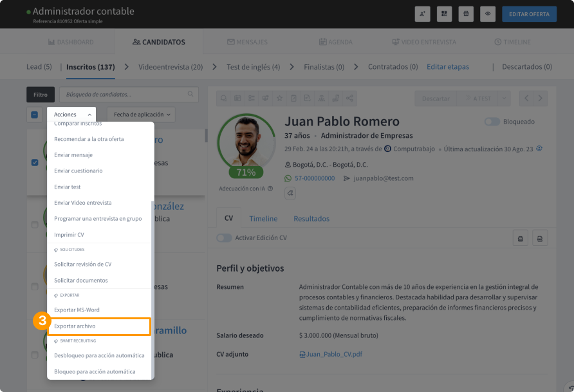The width and height of the screenshot is (574, 392).
Task: Click the print offer icon in header
Action: 466,14
